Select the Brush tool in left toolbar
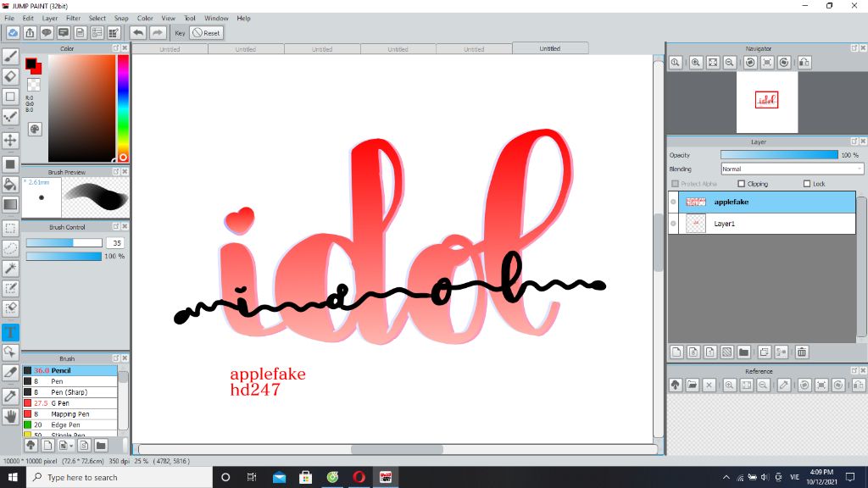This screenshot has height=488, width=868. 10,56
